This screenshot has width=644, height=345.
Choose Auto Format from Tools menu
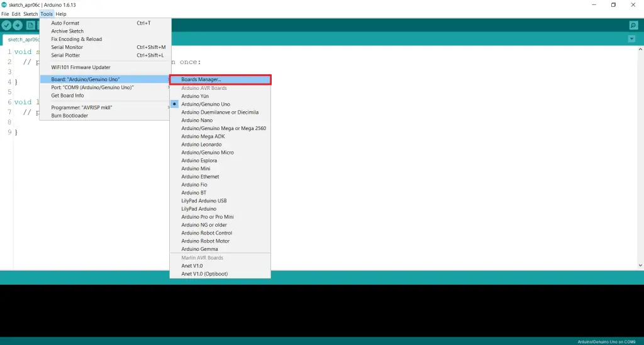click(x=105, y=23)
